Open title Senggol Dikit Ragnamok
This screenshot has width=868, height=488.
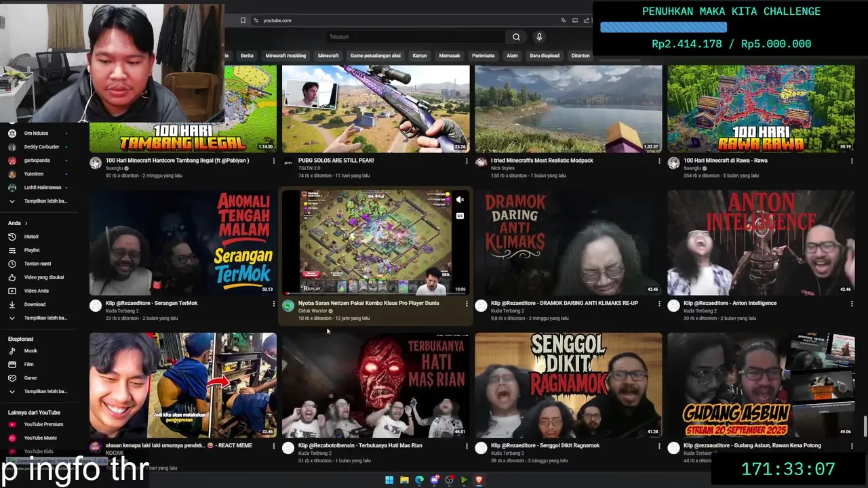coord(545,445)
